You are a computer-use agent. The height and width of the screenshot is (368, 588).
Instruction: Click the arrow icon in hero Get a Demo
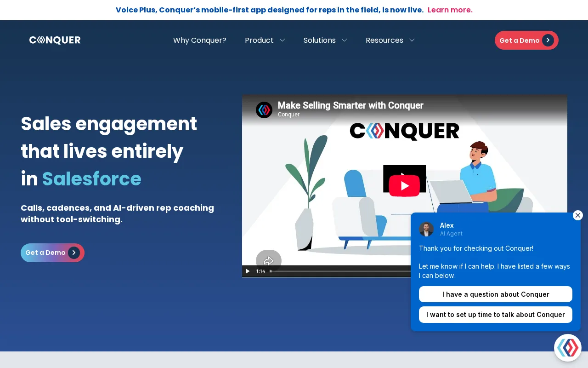click(74, 253)
